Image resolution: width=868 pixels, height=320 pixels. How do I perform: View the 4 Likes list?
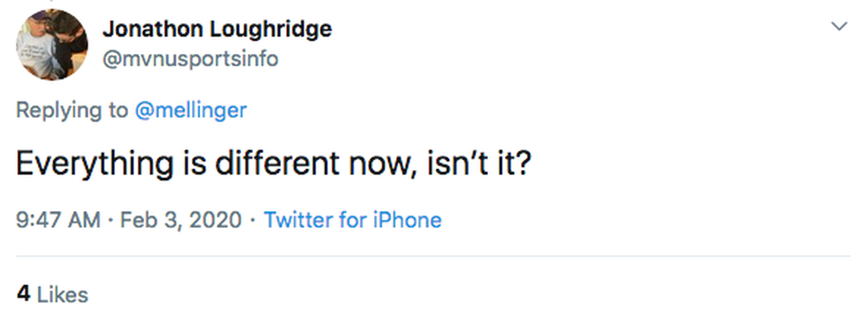click(52, 294)
